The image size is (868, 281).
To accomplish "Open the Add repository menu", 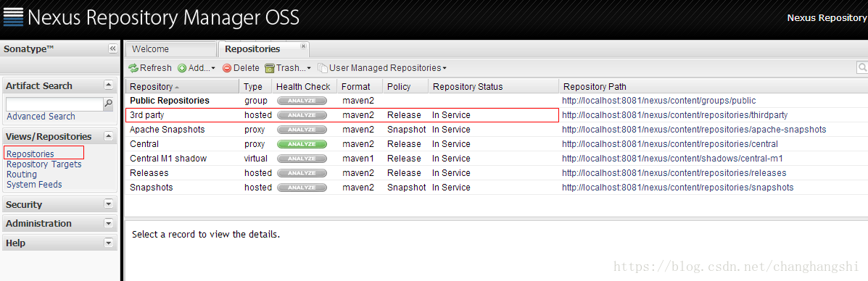I will (x=197, y=68).
